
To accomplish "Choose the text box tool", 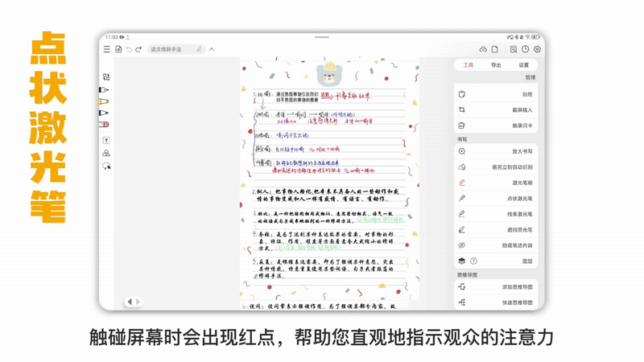I will point(105,141).
